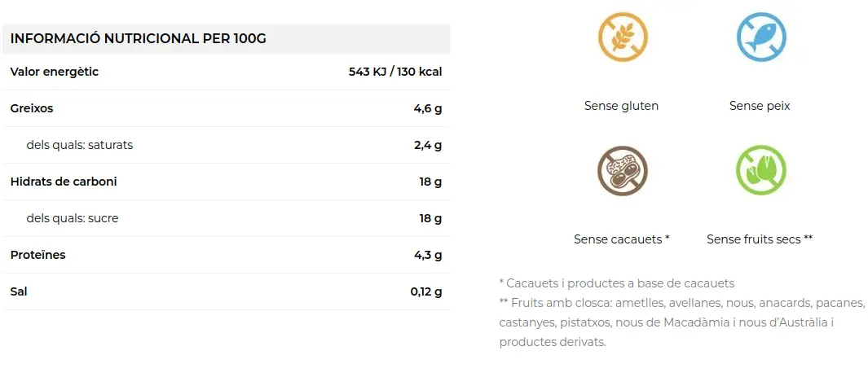Image resolution: width=868 pixels, height=390 pixels.
Task: Click the dels quals: sucre label
Action: pos(73,218)
